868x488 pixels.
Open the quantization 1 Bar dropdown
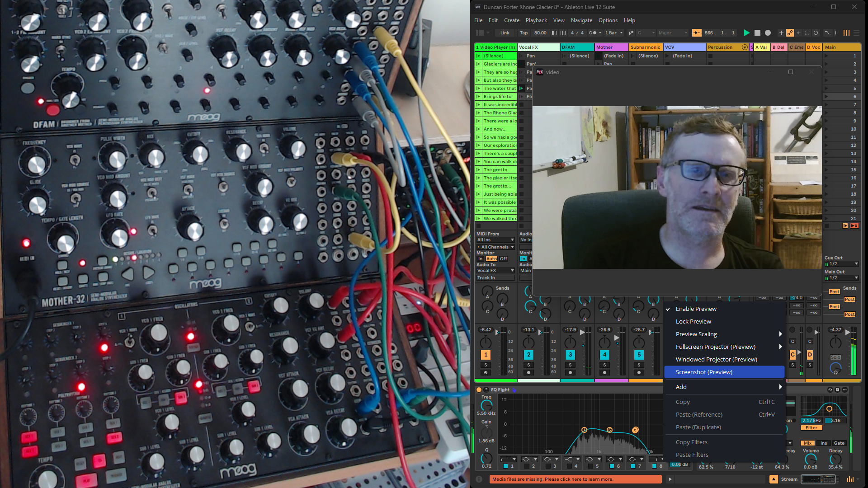[x=614, y=33]
